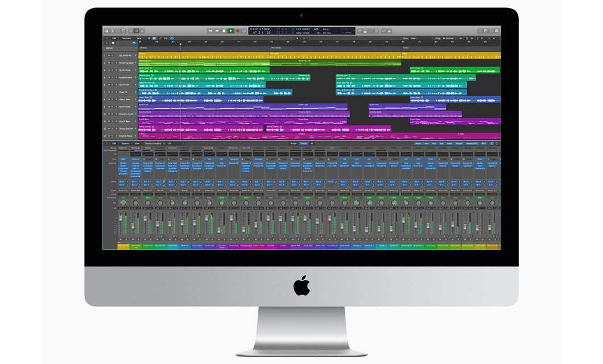The height and width of the screenshot is (364, 603).
Task: Open the Mixer Edit menu
Action: click(114, 143)
